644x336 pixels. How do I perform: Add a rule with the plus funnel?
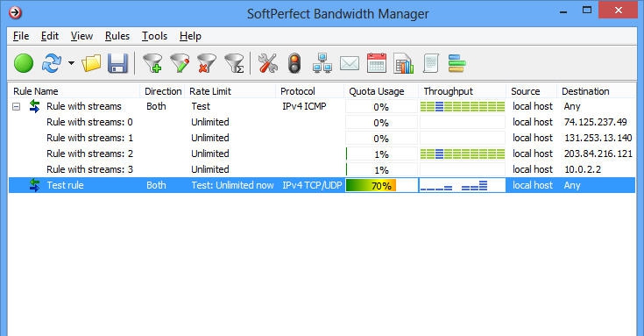(152, 64)
